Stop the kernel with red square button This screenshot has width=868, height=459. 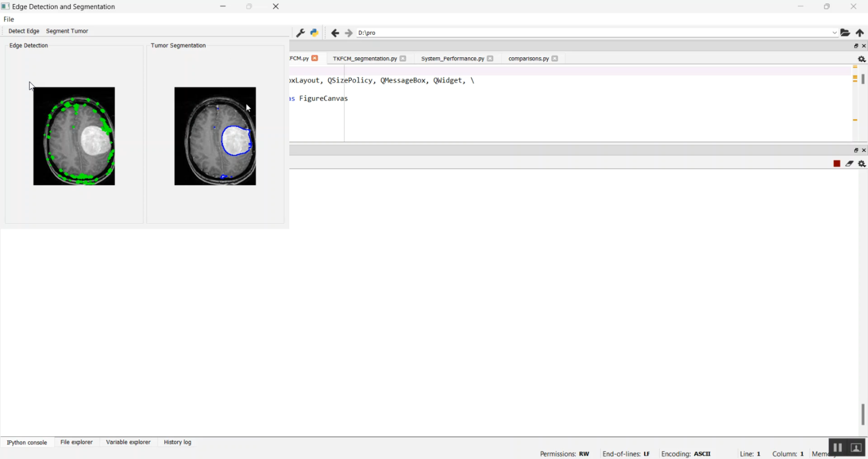[x=837, y=164]
